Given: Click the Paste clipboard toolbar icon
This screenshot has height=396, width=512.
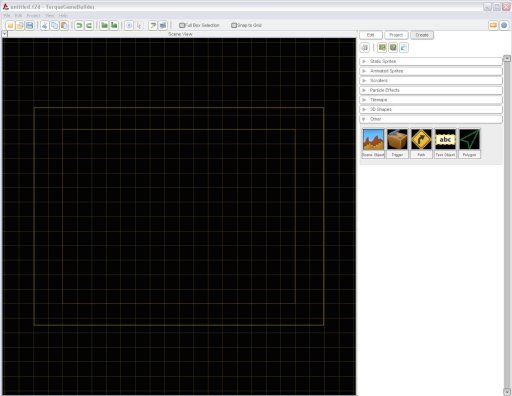Looking at the screenshot, I should 64,25.
